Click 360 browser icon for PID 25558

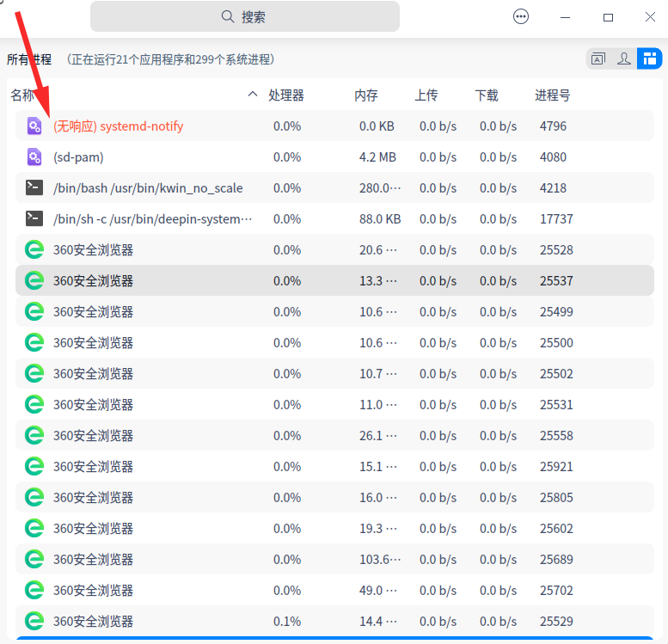(x=34, y=435)
